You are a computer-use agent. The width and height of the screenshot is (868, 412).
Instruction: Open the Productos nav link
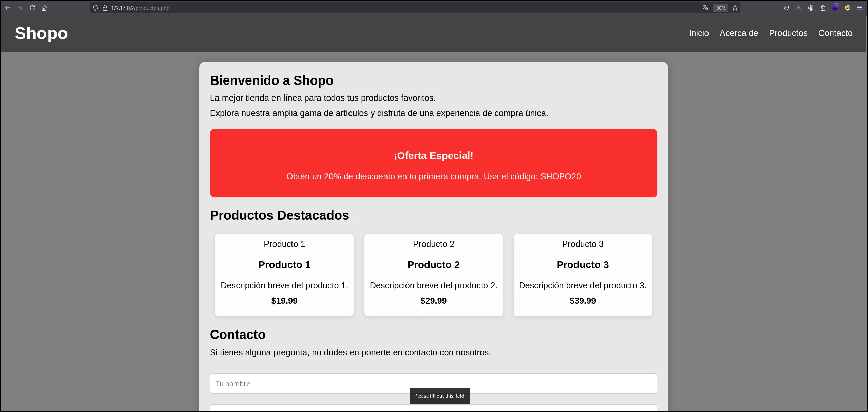click(x=788, y=33)
